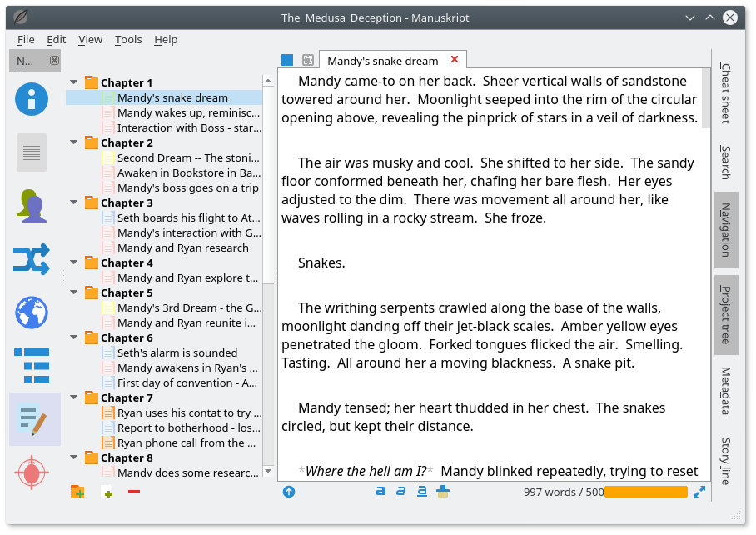The image size is (756, 535).
Task: Open the Cheat sheet side tab
Action: (725, 92)
